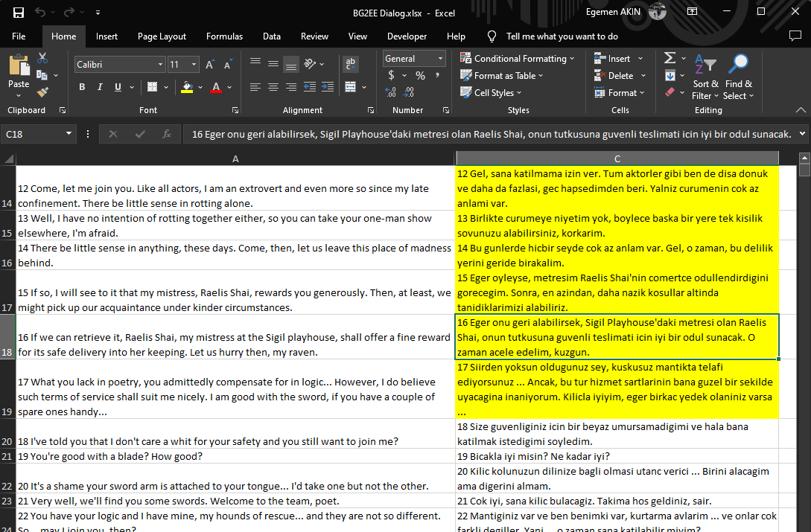Click the Cut scissors icon
The image size is (811, 532).
coord(42,58)
